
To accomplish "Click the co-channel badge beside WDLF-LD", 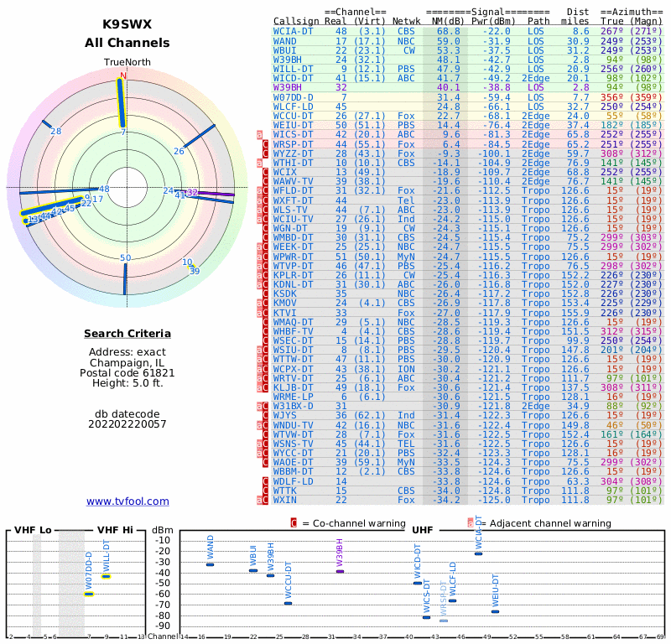I will point(265,481).
